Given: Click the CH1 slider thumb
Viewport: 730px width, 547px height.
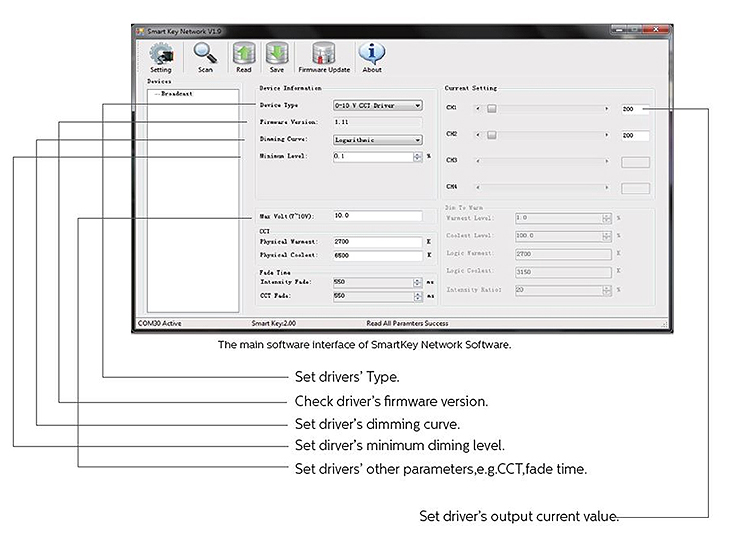Looking at the screenshot, I should [492, 108].
